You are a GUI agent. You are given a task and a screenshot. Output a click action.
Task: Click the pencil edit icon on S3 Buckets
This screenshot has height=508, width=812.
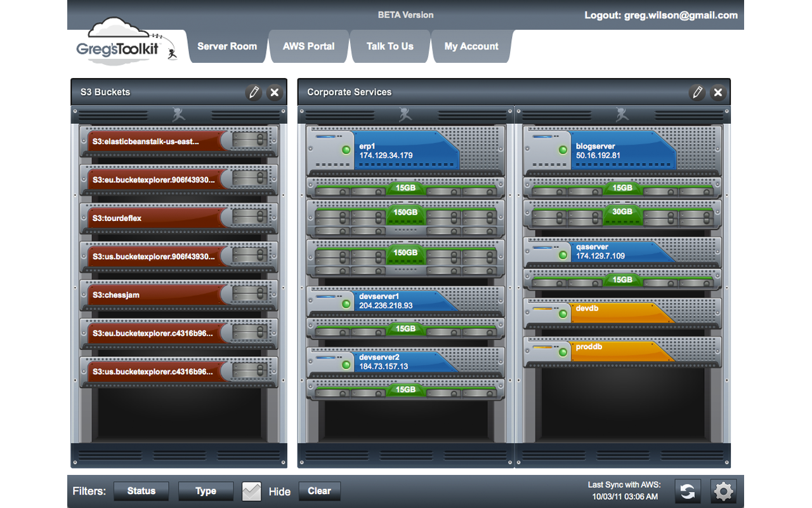pos(254,93)
